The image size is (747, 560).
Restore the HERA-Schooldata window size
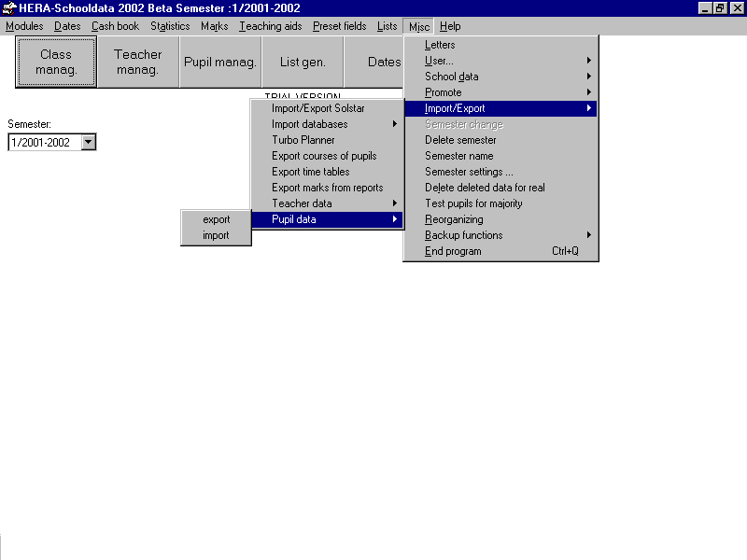point(720,8)
